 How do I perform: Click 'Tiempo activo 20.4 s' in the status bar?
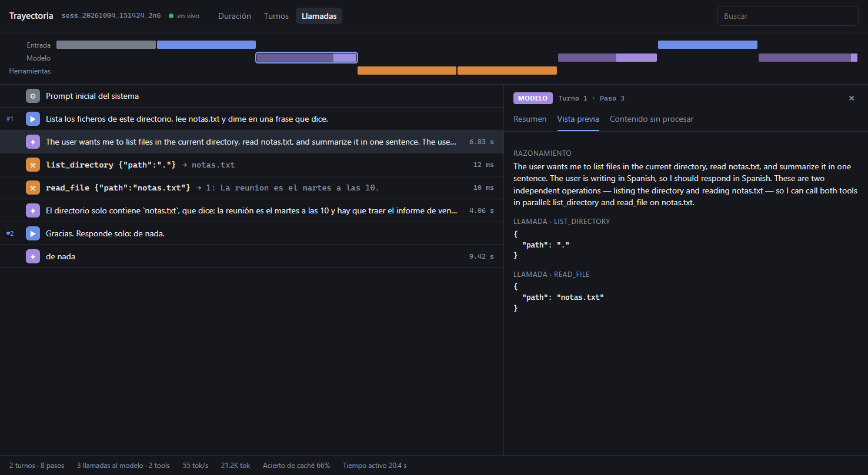pos(375,466)
